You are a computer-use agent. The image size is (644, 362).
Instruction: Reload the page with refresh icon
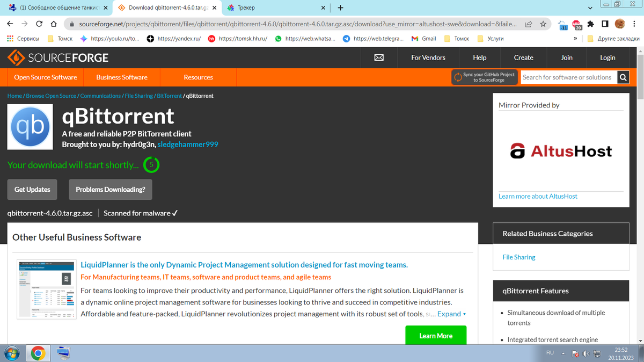click(x=39, y=24)
